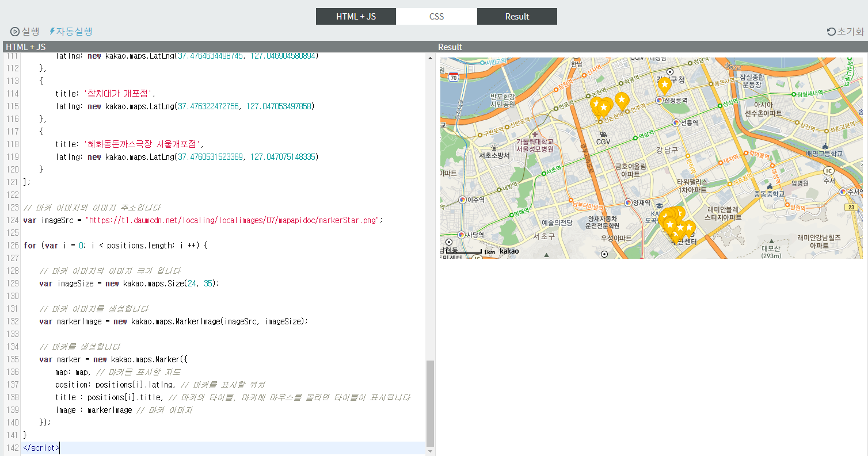Screen dimensions: 868x456
Task: Switch to the HTML + JS tab
Action: click(x=356, y=16)
